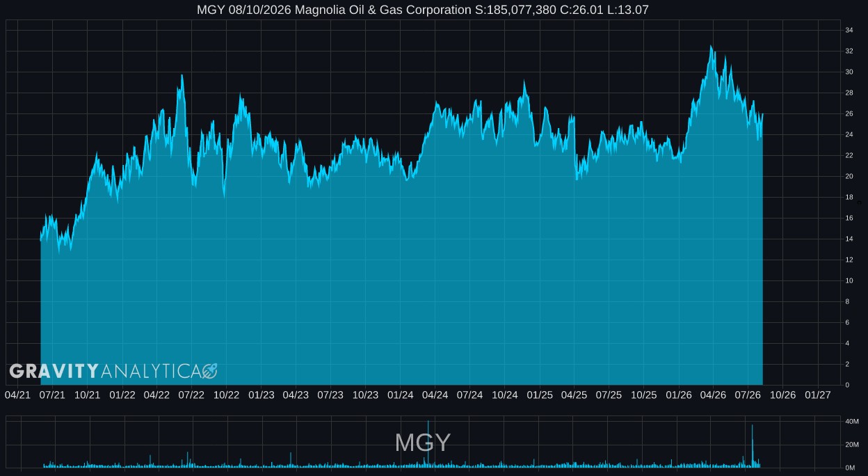868x476 pixels.
Task: Click the 10/25 date axis label
Action: click(x=643, y=395)
